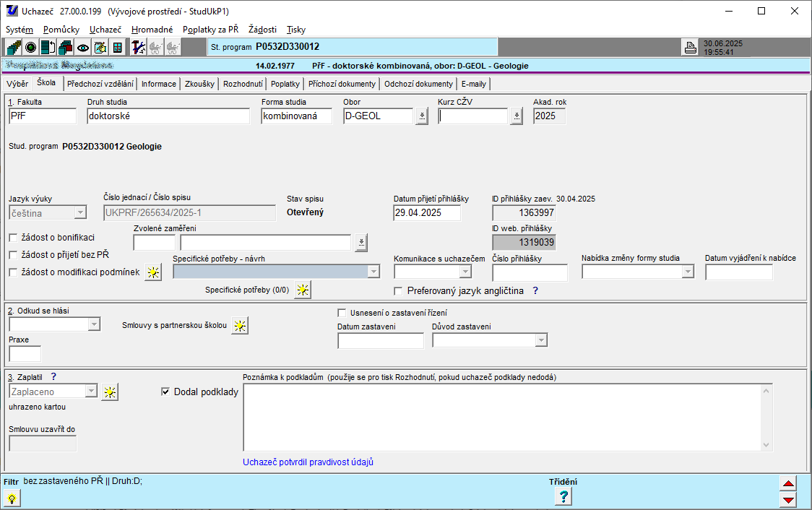Tick Preferovaný jazyk angličtina checkbox
812x510 pixels.
click(x=398, y=291)
